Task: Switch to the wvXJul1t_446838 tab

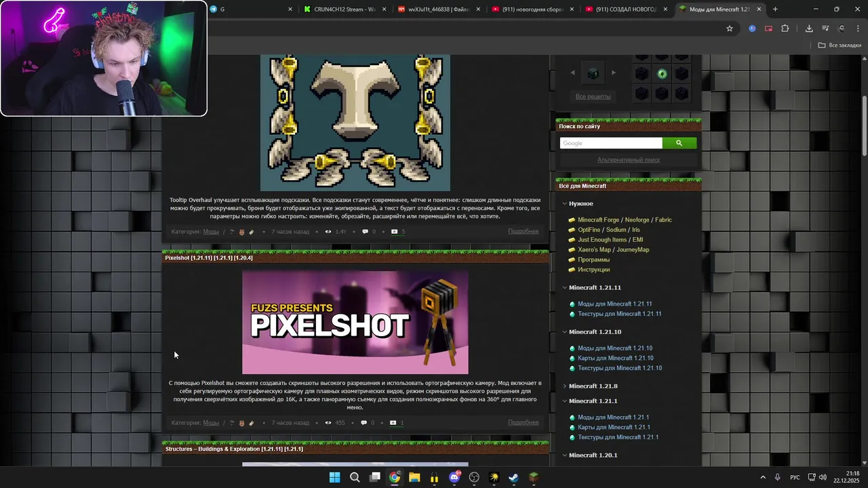Action: click(x=438, y=9)
